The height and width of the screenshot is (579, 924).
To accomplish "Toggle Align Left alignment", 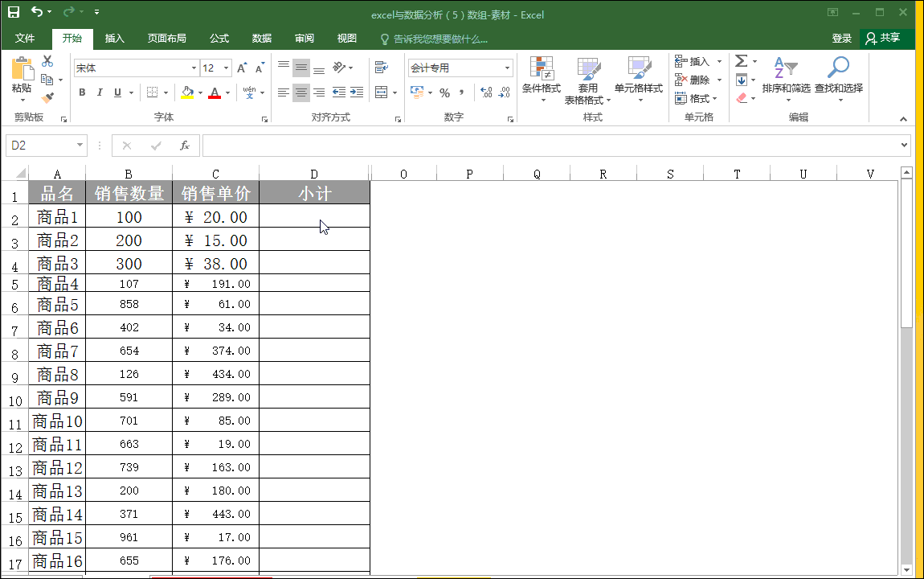I will click(x=284, y=92).
